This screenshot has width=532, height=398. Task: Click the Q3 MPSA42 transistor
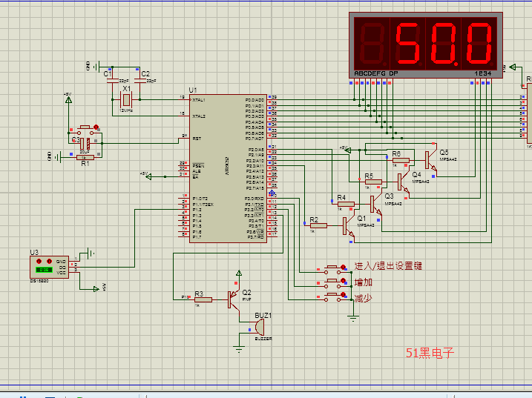(x=376, y=203)
